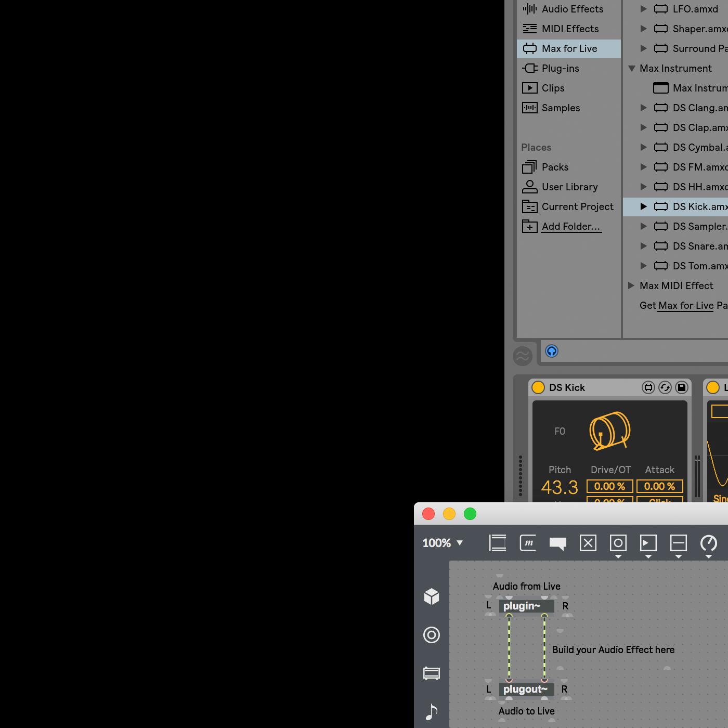
Task: Collapse the Max Instrument folder
Action: point(632,68)
